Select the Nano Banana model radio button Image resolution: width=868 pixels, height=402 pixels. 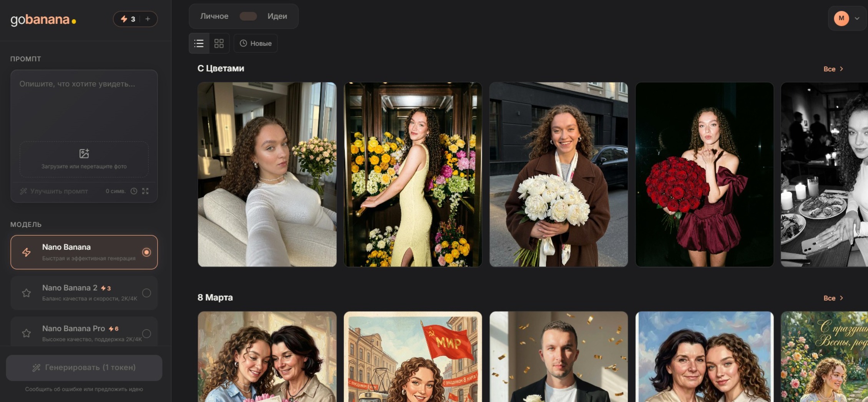coord(146,252)
